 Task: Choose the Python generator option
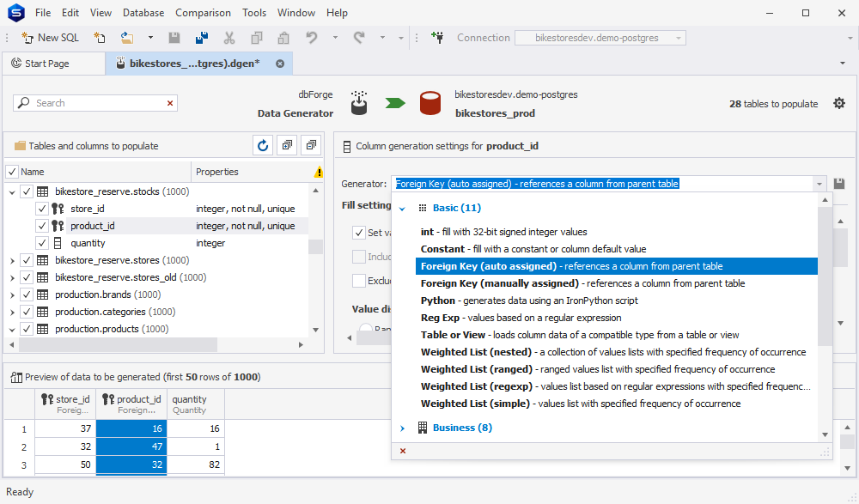point(616,301)
